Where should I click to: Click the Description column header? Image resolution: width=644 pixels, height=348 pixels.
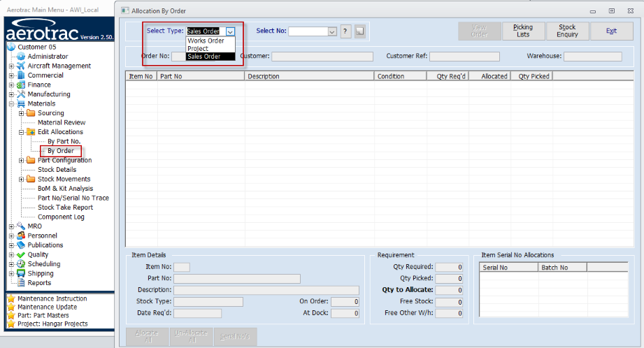coord(309,76)
